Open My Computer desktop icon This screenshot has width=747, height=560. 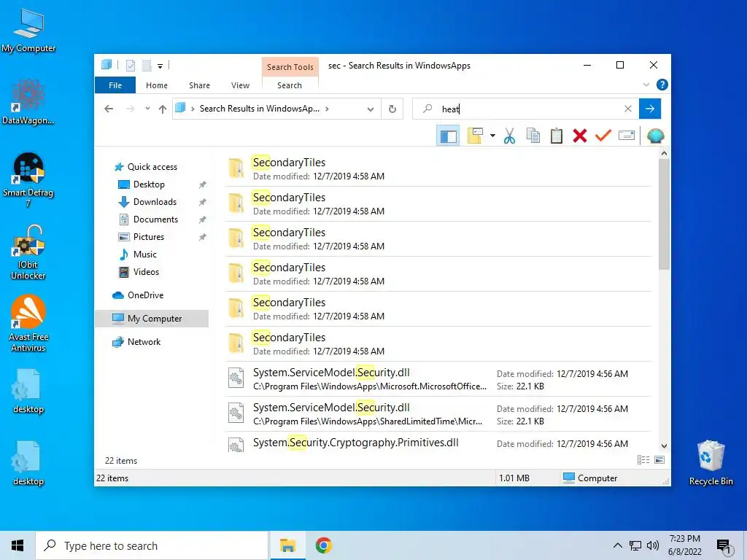(x=28, y=31)
